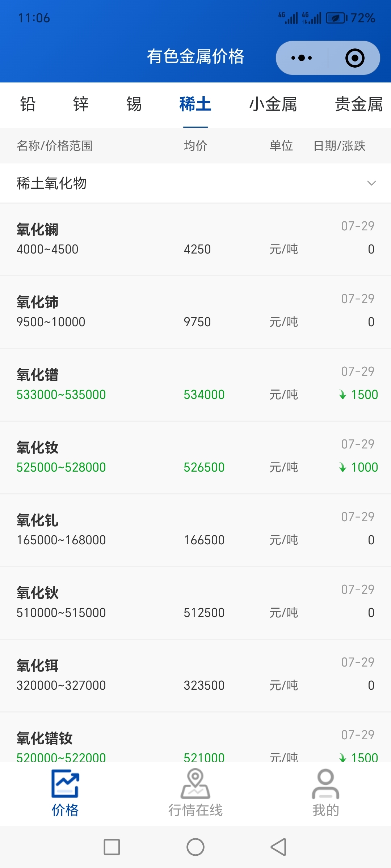The image size is (391, 868).
Task: Tap the Android home circle button
Action: coord(195,847)
